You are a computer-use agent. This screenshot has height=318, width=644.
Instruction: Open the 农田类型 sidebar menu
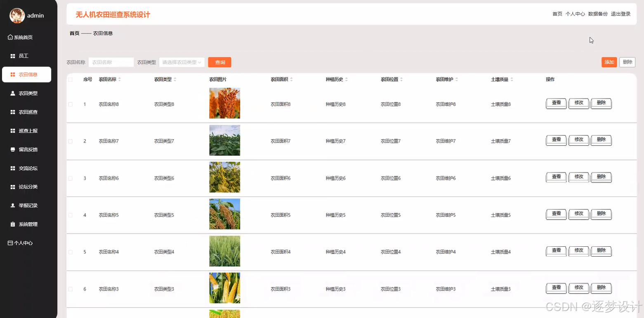[28, 94]
